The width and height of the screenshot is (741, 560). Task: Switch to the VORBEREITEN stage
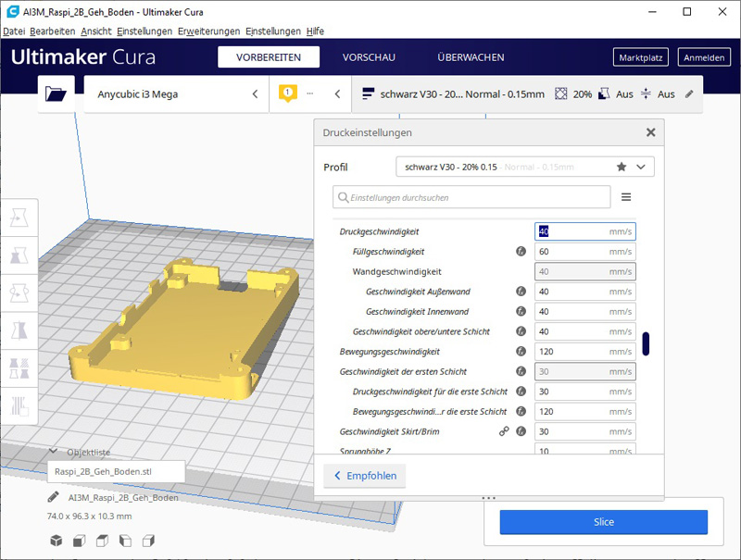click(269, 57)
